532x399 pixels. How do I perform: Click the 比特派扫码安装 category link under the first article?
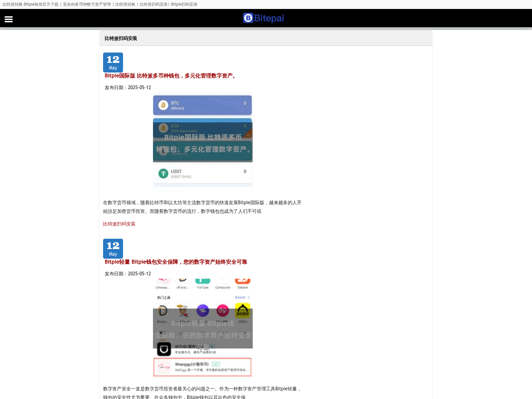point(119,224)
